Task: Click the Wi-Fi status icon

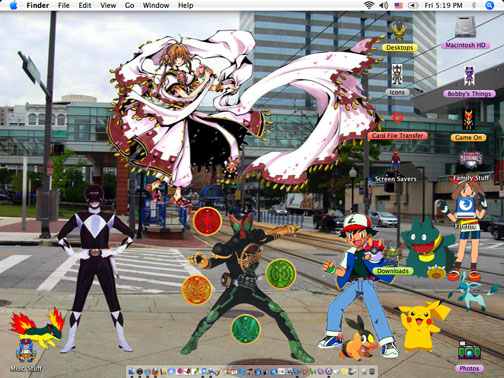Action: tap(369, 5)
